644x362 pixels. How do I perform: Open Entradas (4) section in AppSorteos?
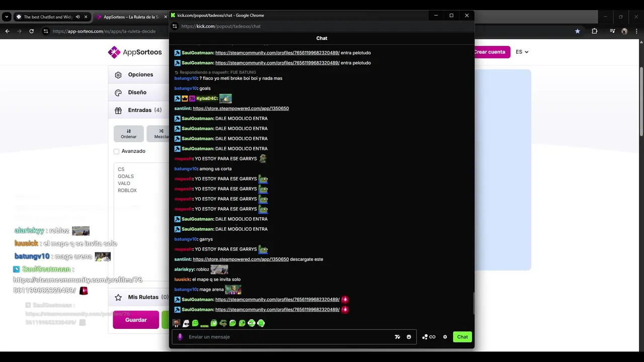coord(144,110)
